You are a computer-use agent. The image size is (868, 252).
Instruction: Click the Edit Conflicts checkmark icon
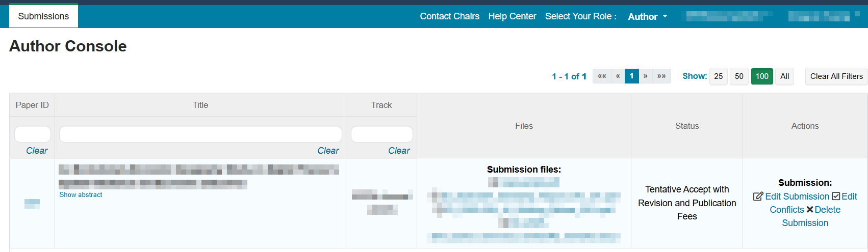point(836,197)
